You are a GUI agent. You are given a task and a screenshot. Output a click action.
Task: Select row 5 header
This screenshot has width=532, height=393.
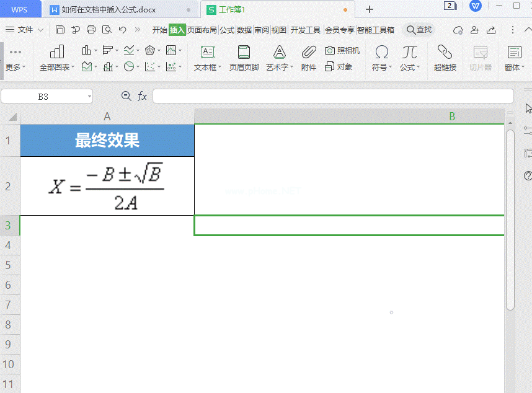pyautogui.click(x=10, y=265)
